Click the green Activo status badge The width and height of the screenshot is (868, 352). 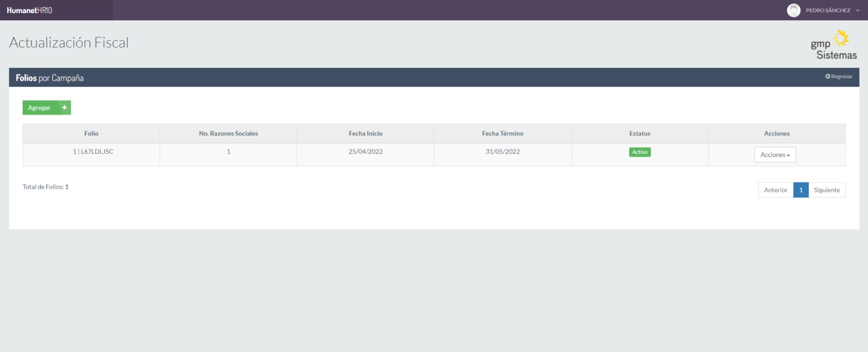click(639, 152)
